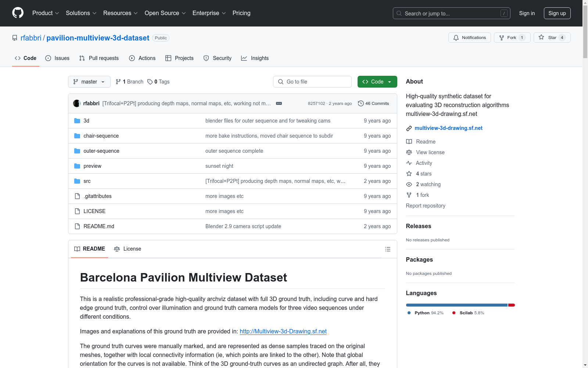Screen dimensions: 588x368
Task: Click the README.md file icon
Action: pos(77,226)
